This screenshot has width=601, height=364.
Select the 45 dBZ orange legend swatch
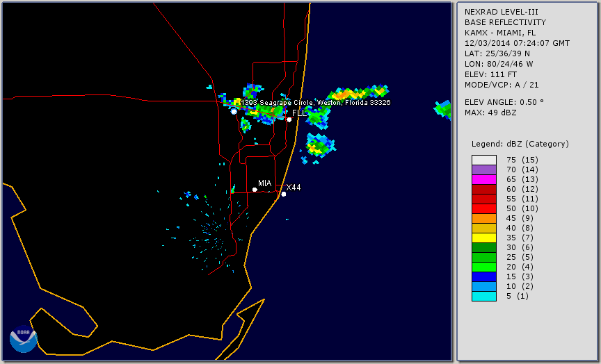[484, 218]
